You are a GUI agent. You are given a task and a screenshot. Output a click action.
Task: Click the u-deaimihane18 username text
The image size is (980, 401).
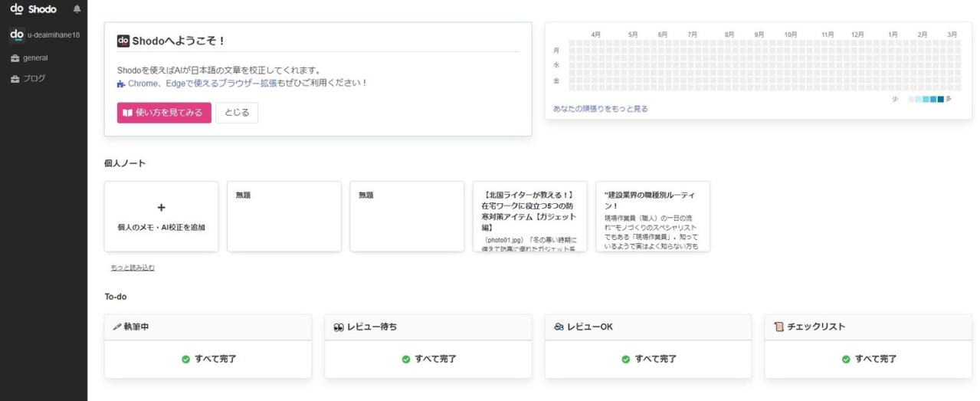tap(54, 35)
